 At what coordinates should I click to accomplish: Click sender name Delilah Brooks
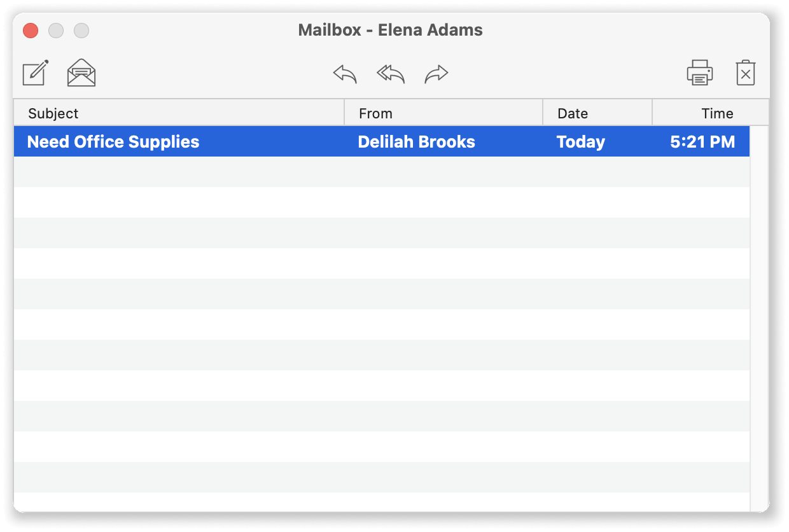416,141
